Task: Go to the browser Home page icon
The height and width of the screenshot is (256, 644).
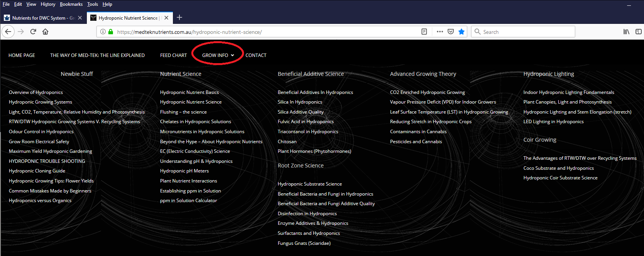Action: [45, 32]
